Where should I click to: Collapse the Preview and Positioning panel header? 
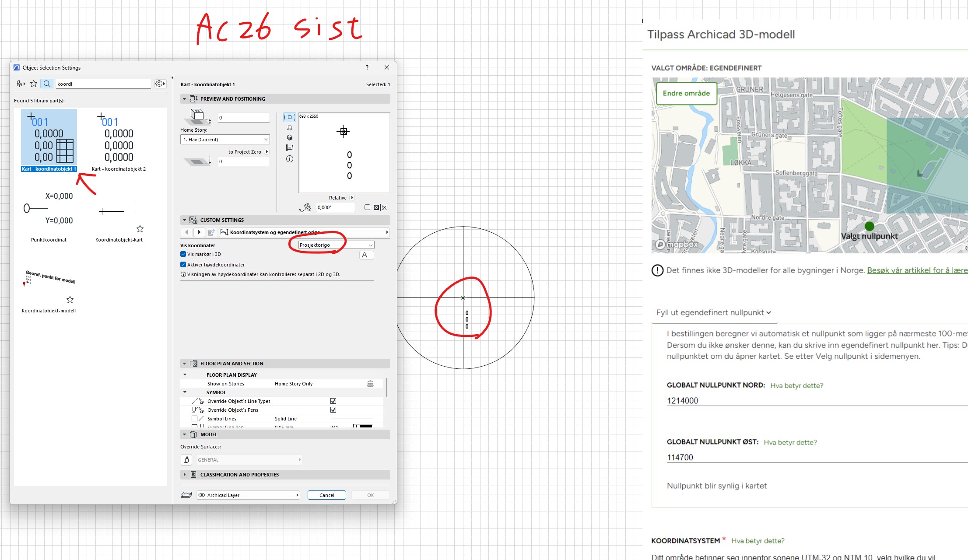[184, 99]
